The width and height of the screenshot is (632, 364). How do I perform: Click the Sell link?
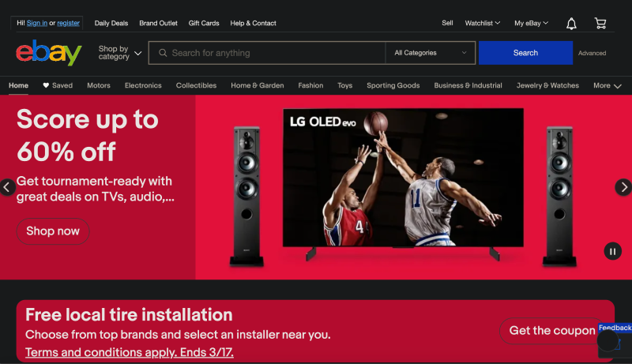click(x=447, y=23)
